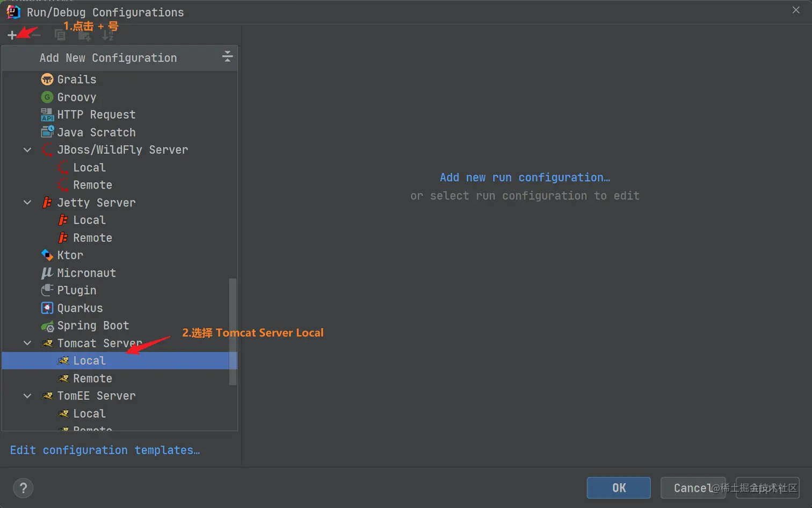
Task: Select Remote under Jetty Server
Action: point(119,238)
